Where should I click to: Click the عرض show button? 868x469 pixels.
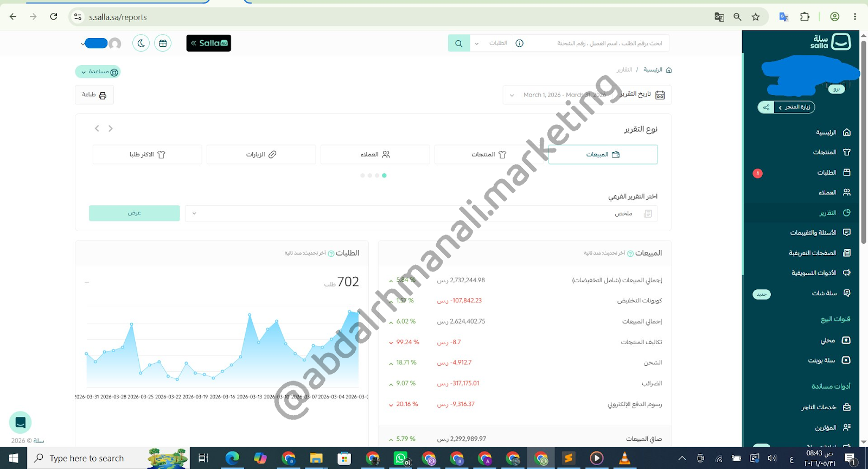(134, 213)
